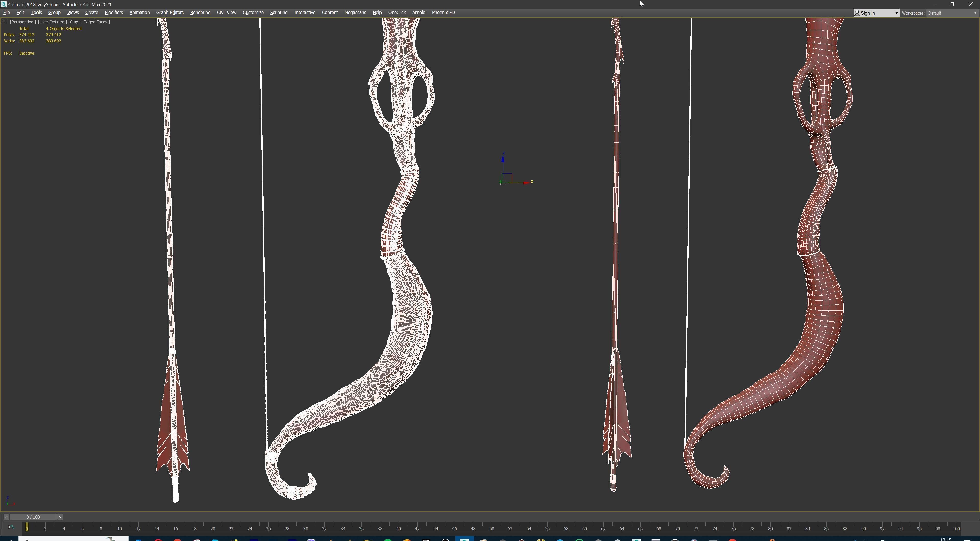Click frame 50 on the timeline ruler
Viewport: 980px width, 541px height.
coord(492,528)
